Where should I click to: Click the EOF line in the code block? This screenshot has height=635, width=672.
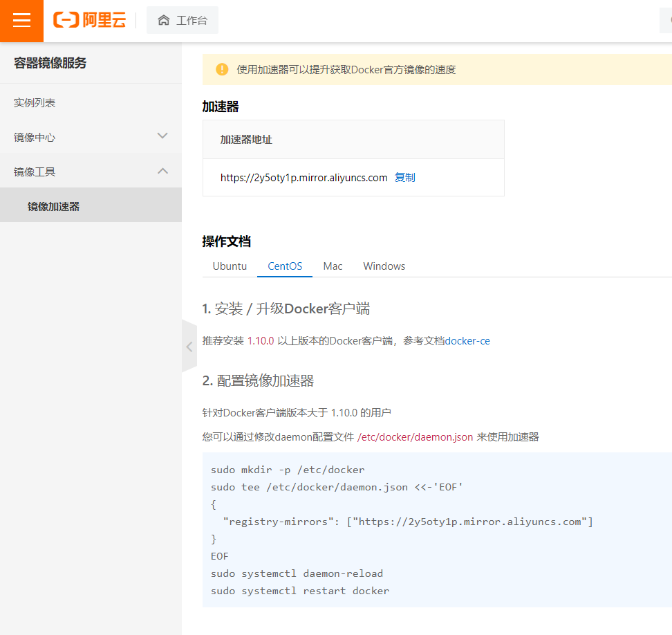point(219,556)
